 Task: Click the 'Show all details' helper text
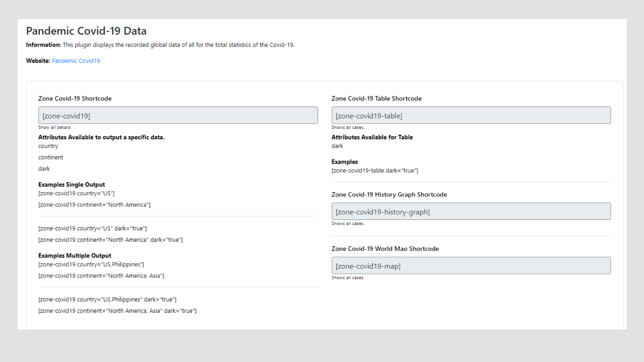(x=54, y=127)
